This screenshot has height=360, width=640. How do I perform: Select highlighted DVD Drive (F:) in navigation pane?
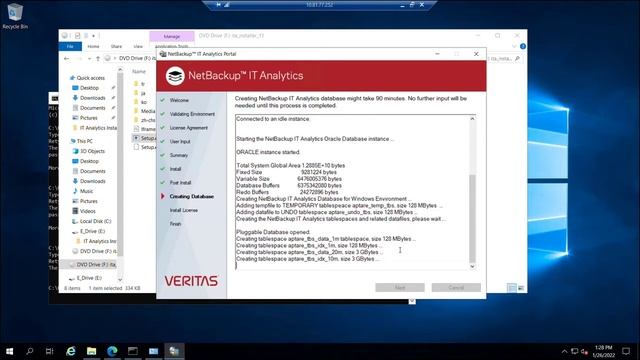pos(92,264)
